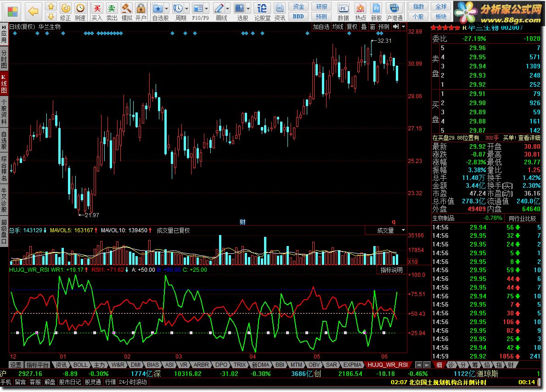
Task: Toggle 窗 multi-window mode
Action: point(372,27)
